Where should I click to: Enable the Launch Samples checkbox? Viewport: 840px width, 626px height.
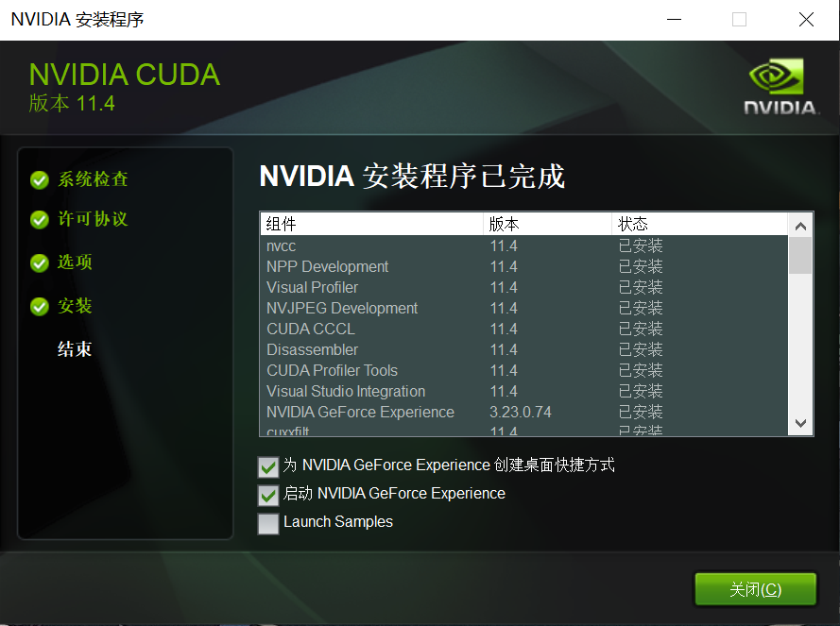tap(267, 523)
